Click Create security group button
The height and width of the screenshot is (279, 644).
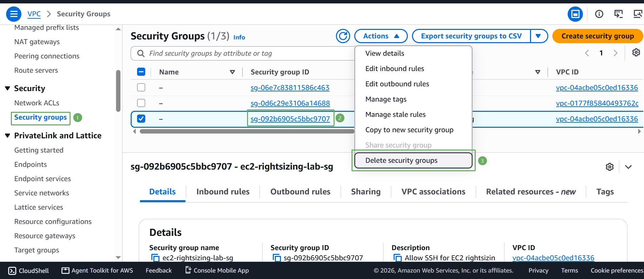coord(598,36)
